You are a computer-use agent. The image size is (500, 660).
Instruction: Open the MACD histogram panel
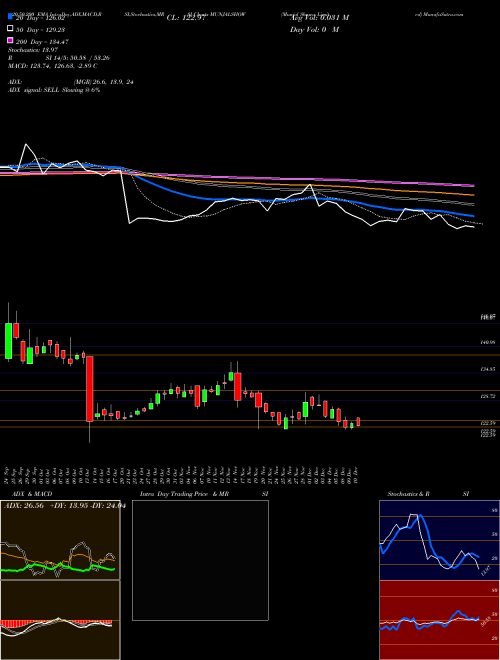(60, 620)
